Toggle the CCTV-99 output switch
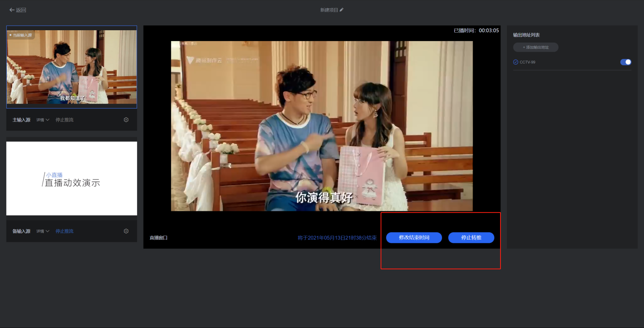 point(626,62)
